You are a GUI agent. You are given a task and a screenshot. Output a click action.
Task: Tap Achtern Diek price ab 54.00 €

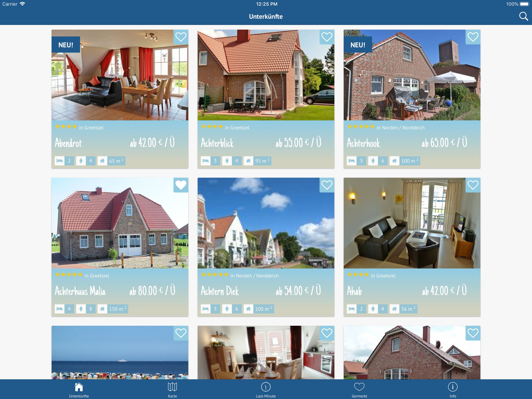click(298, 290)
